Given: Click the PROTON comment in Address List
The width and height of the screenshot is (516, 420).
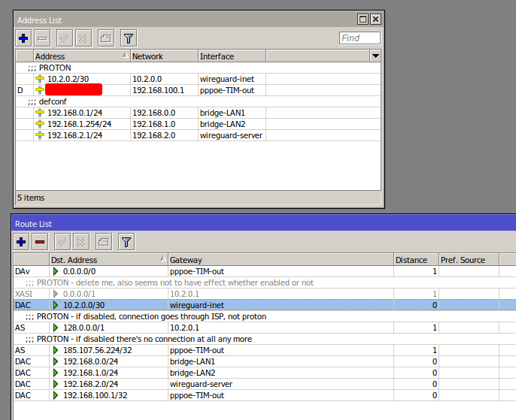Looking at the screenshot, I should (x=50, y=68).
